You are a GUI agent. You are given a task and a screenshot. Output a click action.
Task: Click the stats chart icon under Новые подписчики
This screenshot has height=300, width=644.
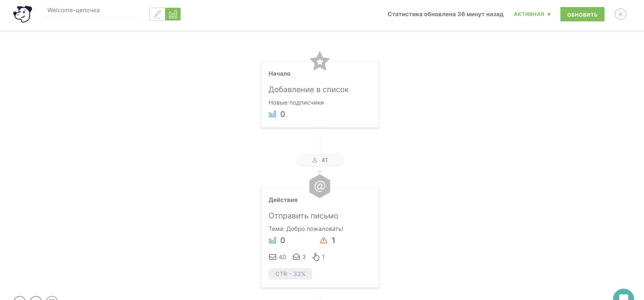[272, 114]
